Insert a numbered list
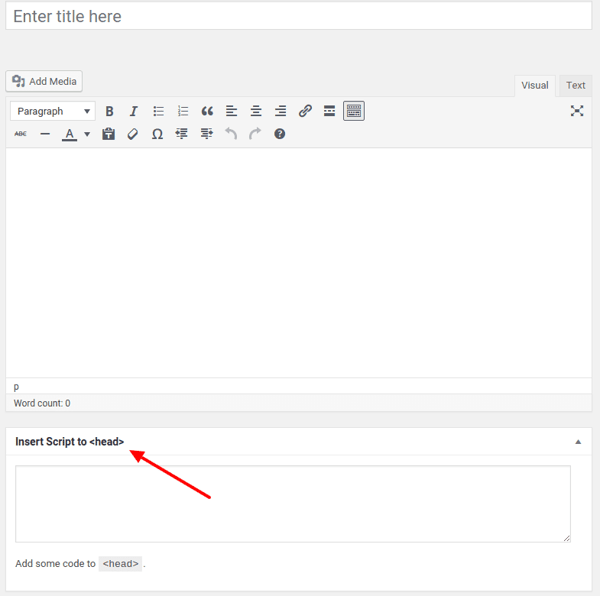 [183, 111]
